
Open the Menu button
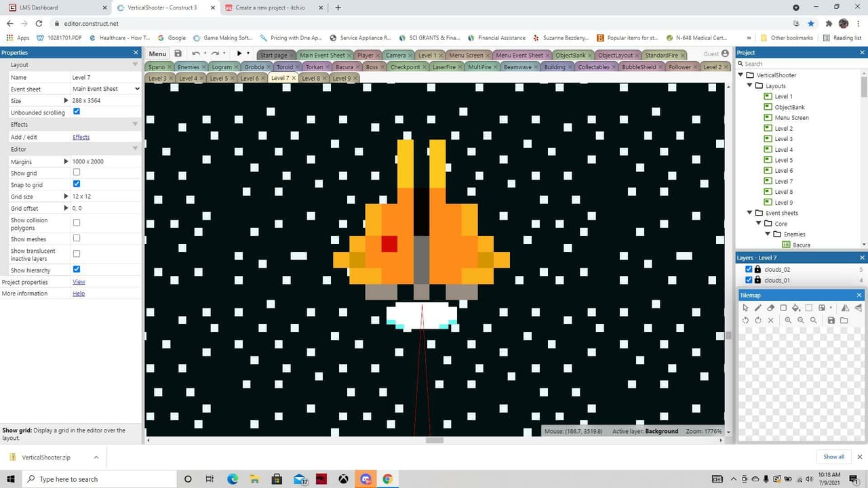pos(157,54)
